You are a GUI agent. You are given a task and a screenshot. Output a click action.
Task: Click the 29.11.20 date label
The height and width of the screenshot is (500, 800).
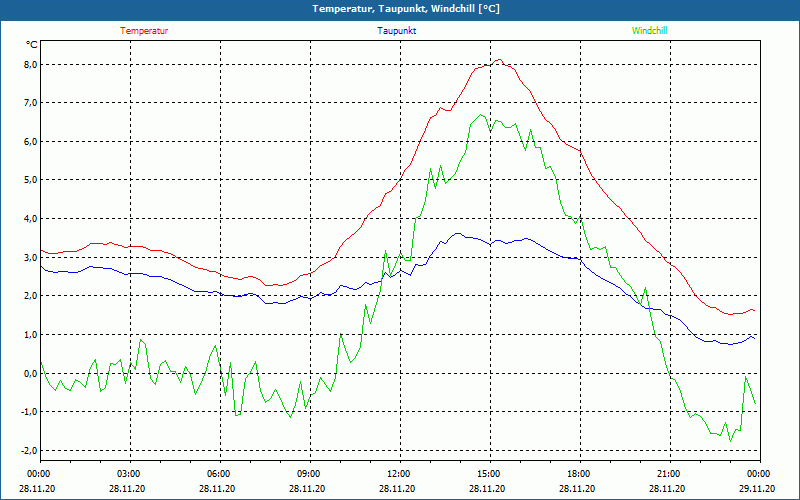(757, 488)
